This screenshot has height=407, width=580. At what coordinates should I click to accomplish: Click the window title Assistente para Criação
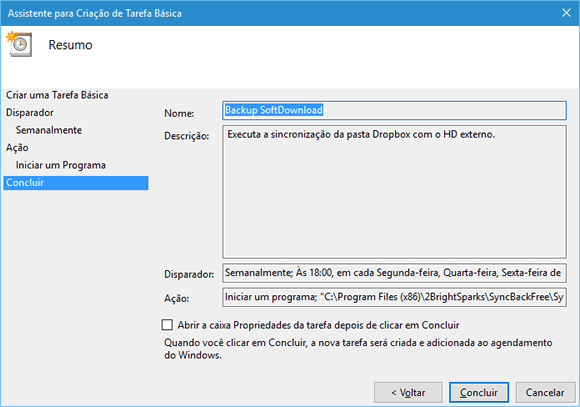pos(95,13)
